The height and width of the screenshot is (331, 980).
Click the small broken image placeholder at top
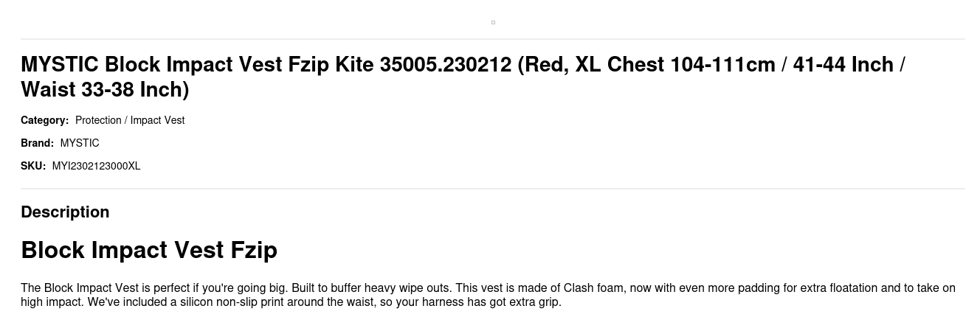pos(493,22)
